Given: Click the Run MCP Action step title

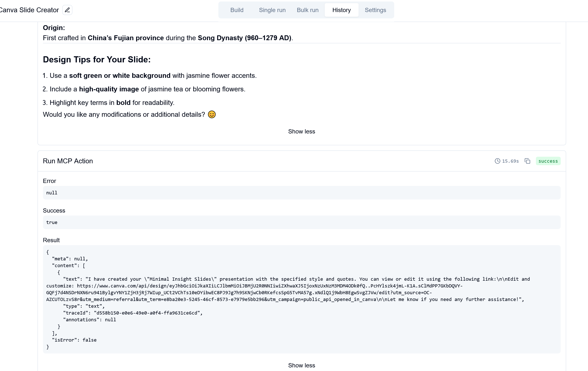Looking at the screenshot, I should pyautogui.click(x=68, y=161).
